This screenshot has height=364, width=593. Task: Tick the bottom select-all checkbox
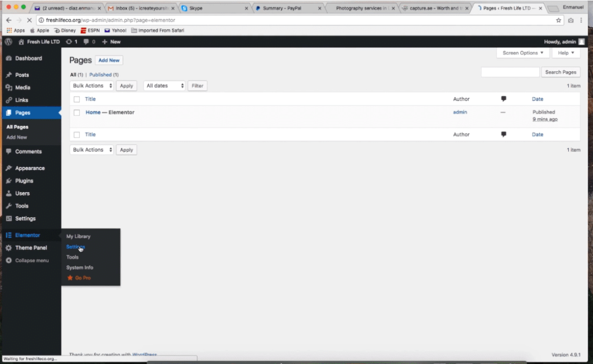(78, 134)
